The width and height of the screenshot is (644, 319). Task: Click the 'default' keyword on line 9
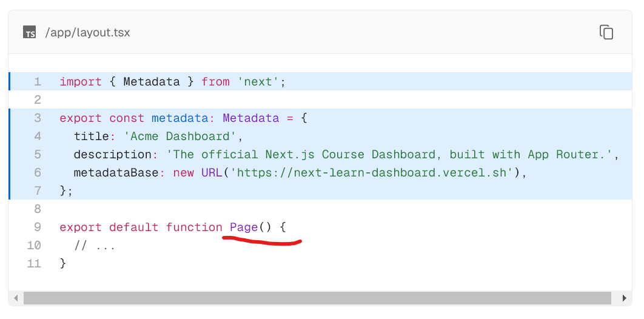tap(133, 227)
